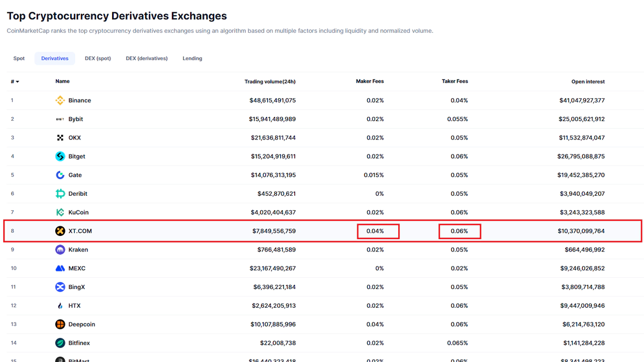Click XT.COM taker fee 0.06%

point(459,231)
